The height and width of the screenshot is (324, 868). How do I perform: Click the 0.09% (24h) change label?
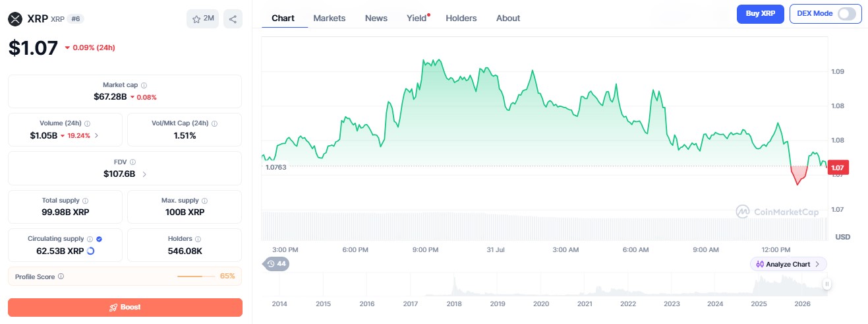(x=94, y=48)
